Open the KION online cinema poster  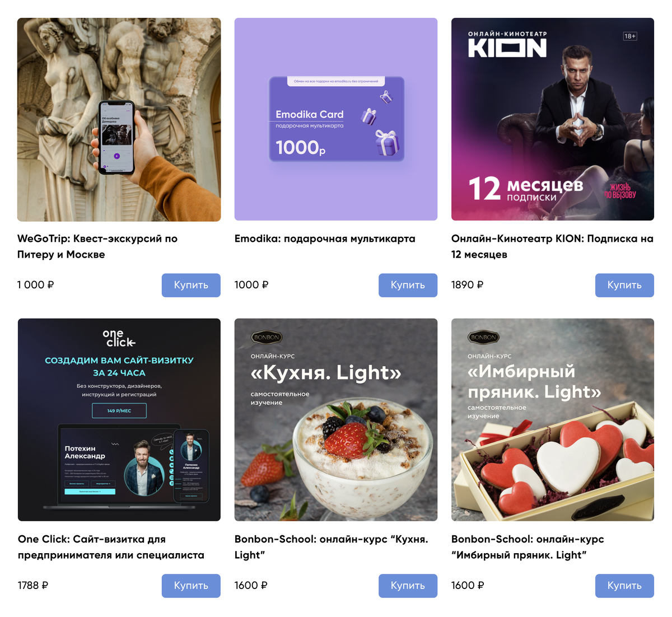pos(553,119)
